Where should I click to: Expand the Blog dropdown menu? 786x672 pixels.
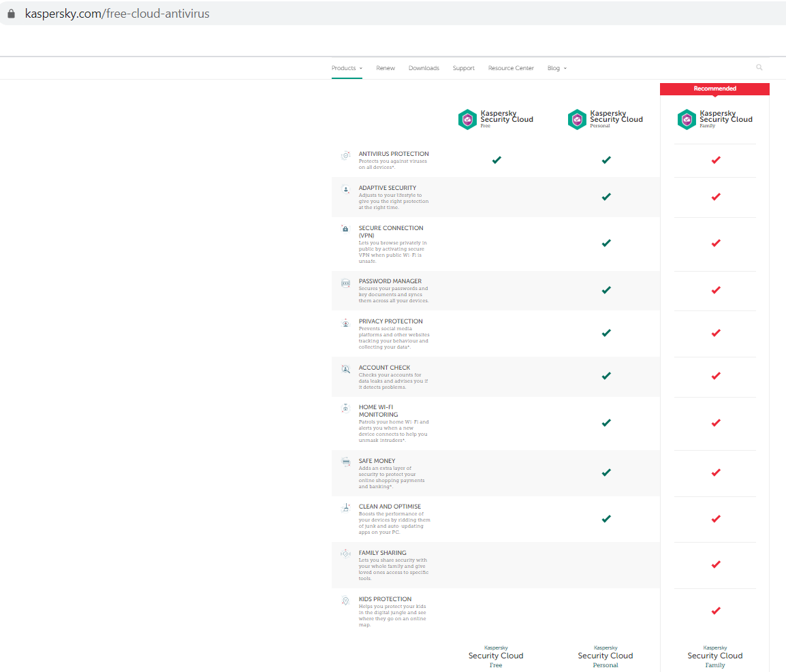point(557,68)
